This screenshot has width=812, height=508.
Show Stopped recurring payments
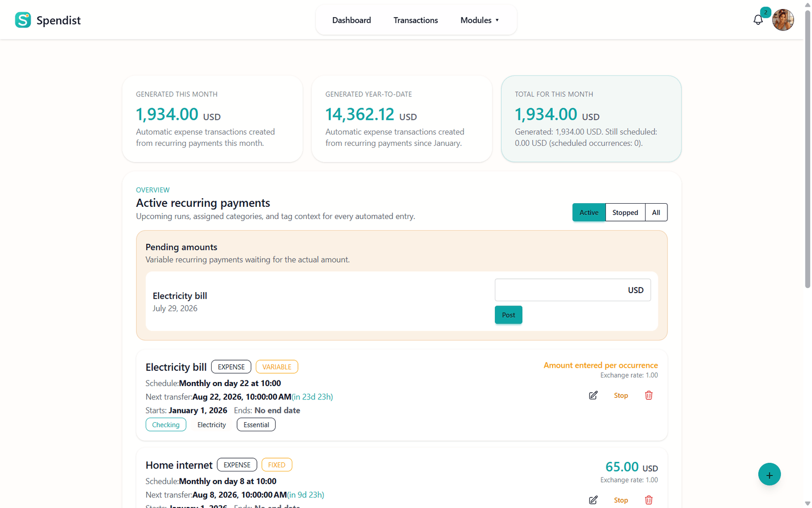click(625, 212)
